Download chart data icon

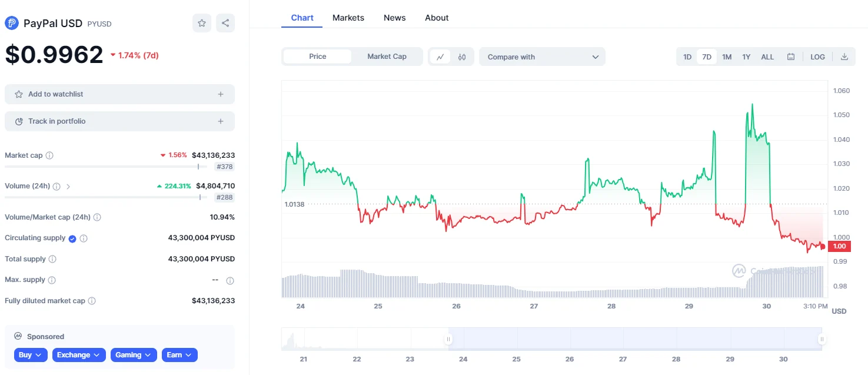844,57
